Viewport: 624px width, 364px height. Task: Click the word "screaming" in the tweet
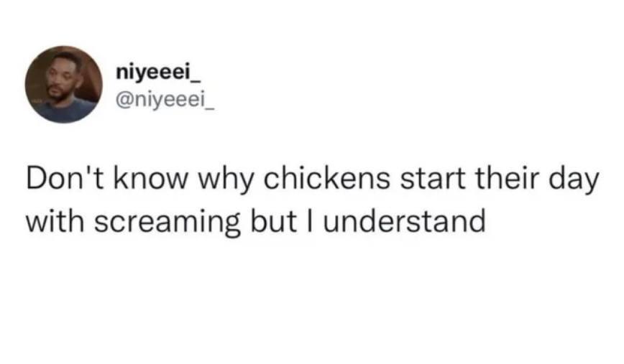coord(167,223)
